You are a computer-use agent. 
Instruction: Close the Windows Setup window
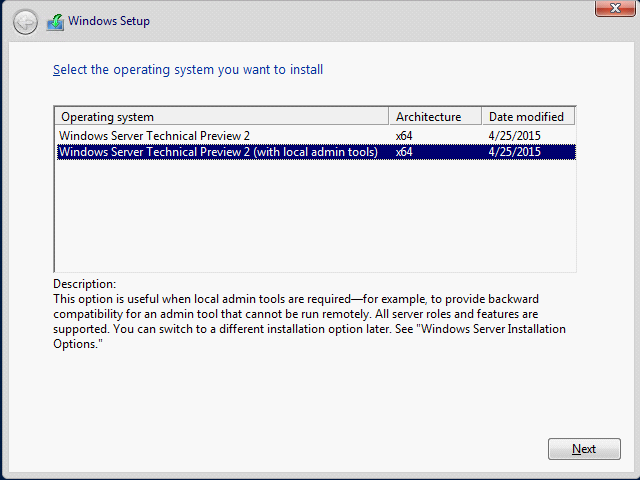pyautogui.click(x=615, y=8)
